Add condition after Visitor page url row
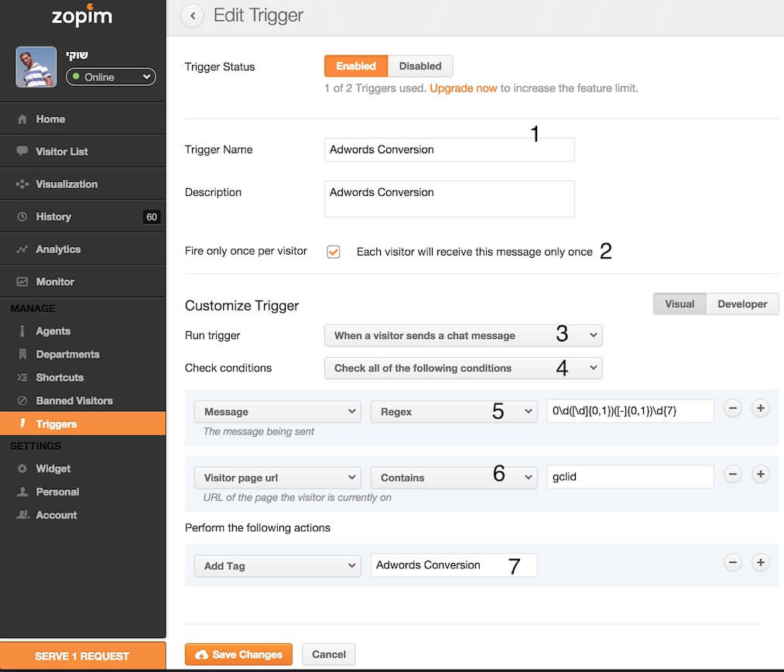 [761, 474]
